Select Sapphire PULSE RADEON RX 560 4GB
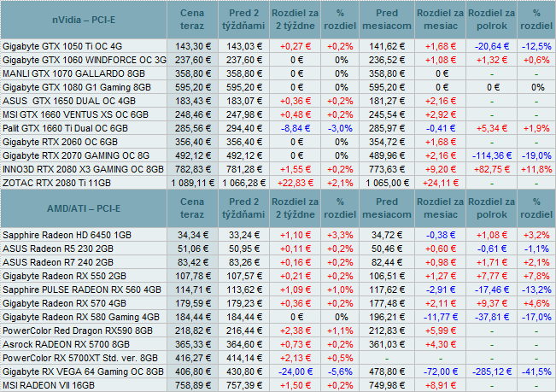The width and height of the screenshot is (556, 392). (x=82, y=290)
